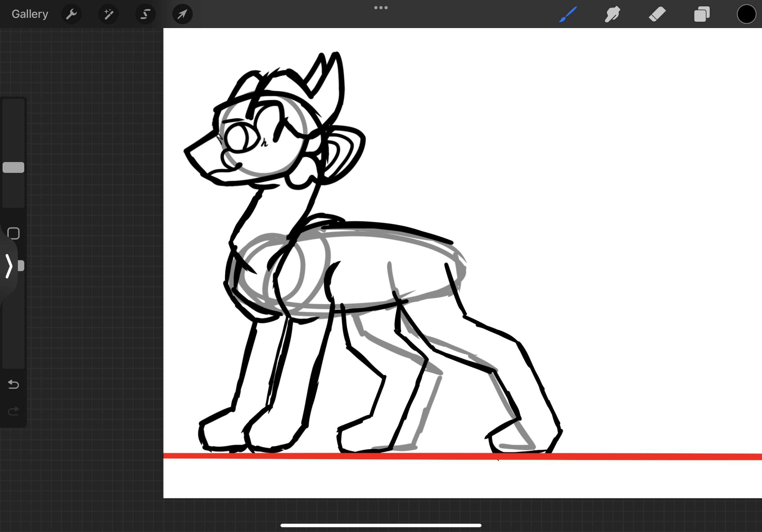The image size is (762, 532).
Task: Open the active color picker
Action: point(746,14)
